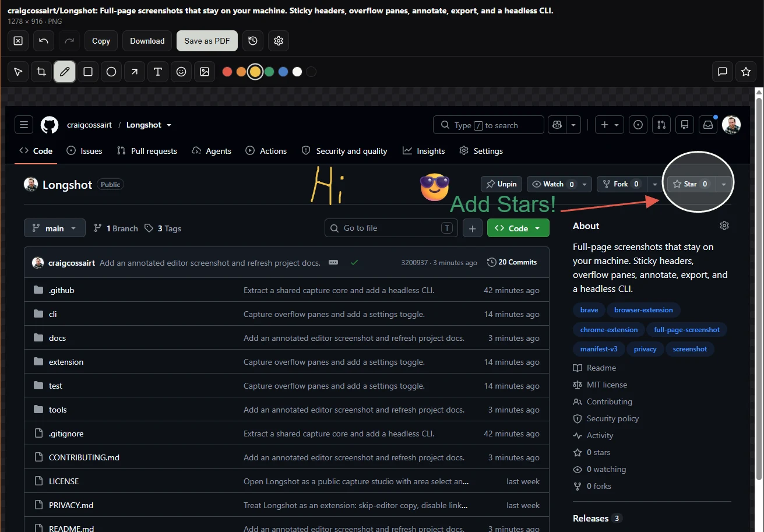
Task: Open the 3 Tags link
Action: pyautogui.click(x=163, y=228)
